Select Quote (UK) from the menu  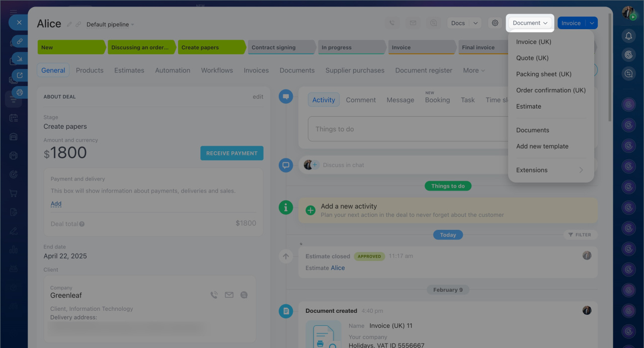point(532,58)
